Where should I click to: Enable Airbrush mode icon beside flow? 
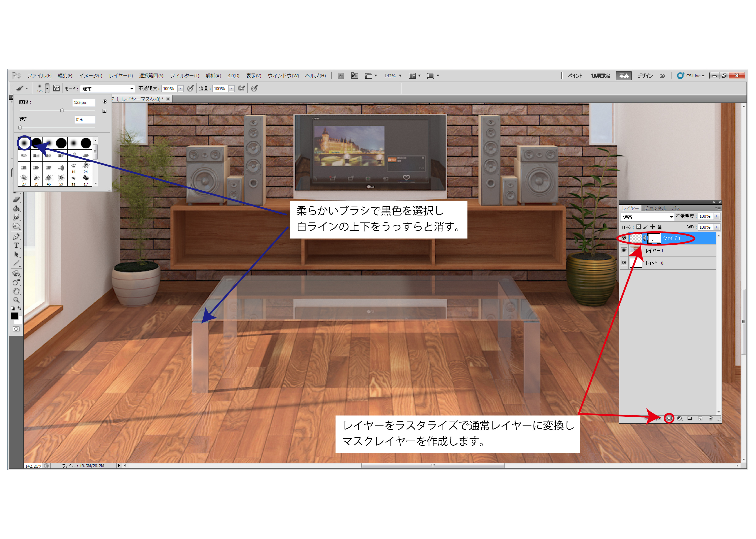(x=241, y=88)
